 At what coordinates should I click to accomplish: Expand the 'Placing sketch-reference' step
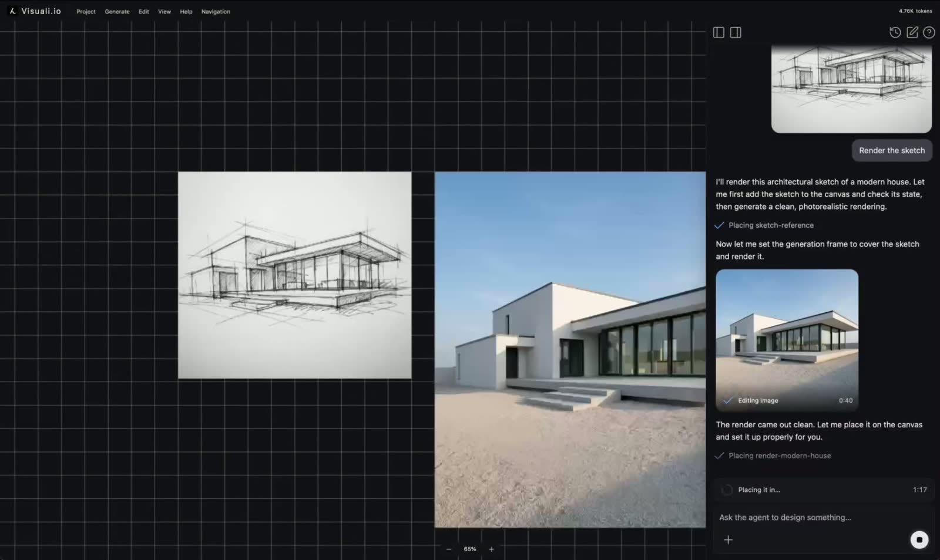coord(764,225)
